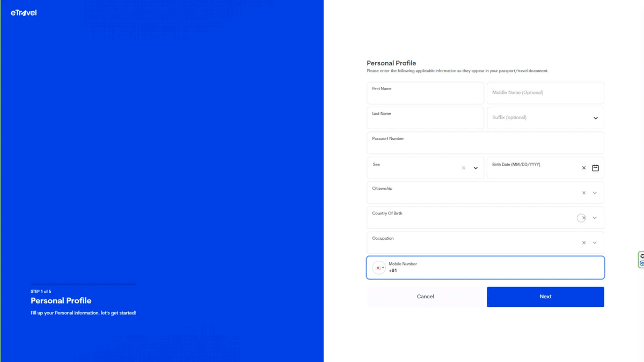Expand the Citizenship dropdown chevron

point(595,193)
